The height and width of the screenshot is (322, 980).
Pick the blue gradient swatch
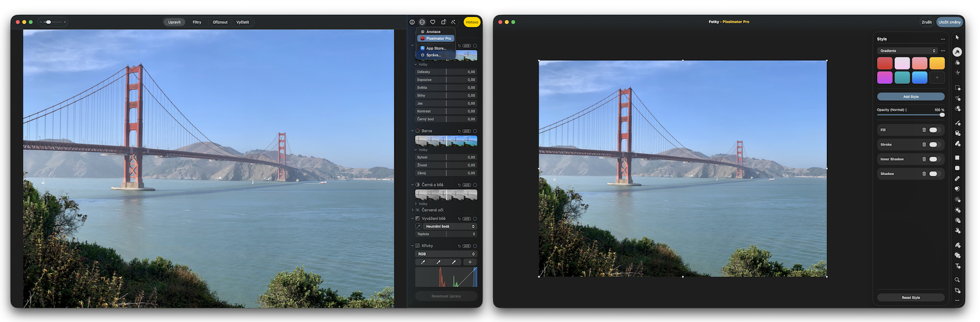coord(920,78)
